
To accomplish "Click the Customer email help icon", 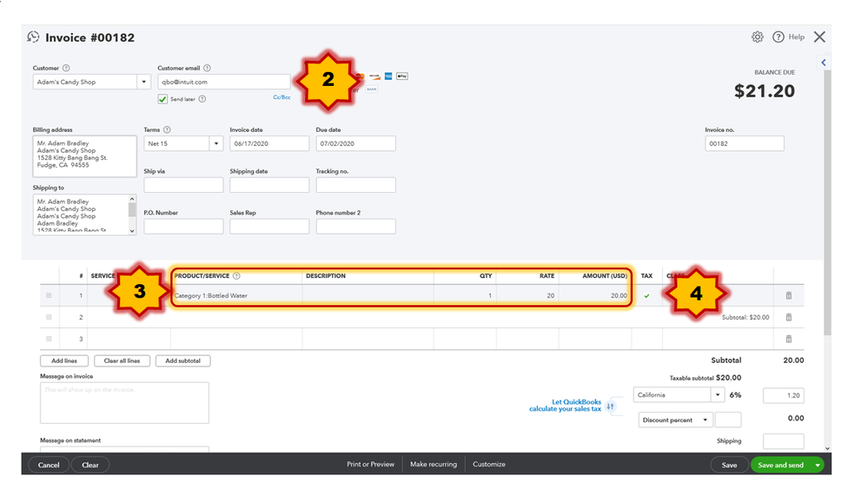I will click(207, 68).
